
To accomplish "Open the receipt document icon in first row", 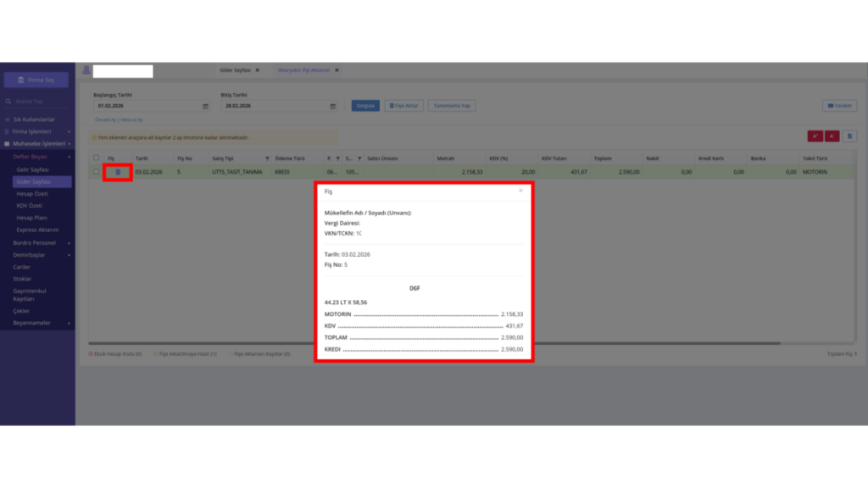I will (118, 172).
